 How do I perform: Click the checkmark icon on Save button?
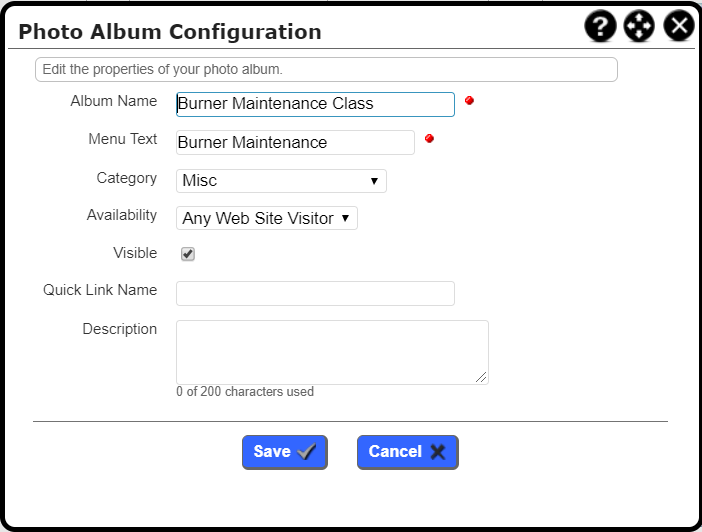[307, 452]
